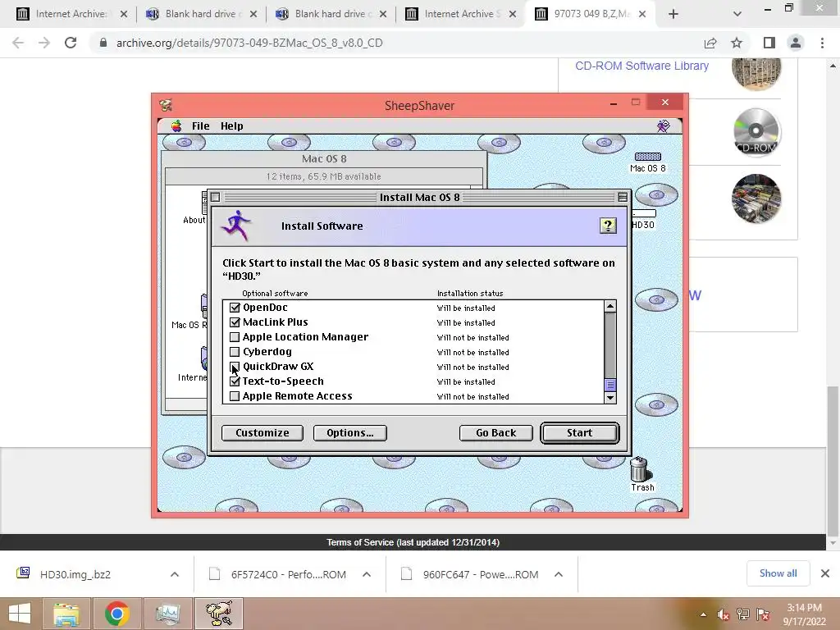
Task: Open a new browser tab
Action: [x=673, y=14]
